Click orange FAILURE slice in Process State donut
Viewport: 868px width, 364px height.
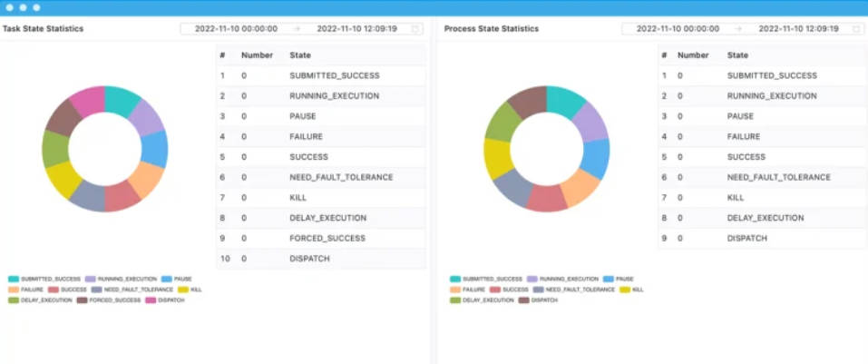(x=580, y=187)
